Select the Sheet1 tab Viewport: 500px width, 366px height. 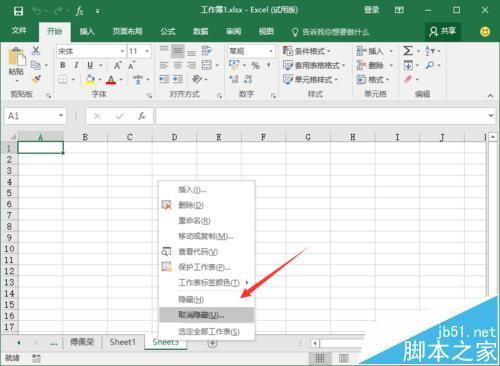pos(123,342)
